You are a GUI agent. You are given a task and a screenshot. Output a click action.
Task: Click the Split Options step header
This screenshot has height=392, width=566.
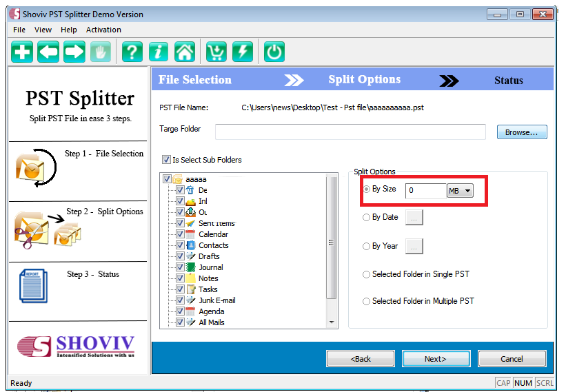365,80
